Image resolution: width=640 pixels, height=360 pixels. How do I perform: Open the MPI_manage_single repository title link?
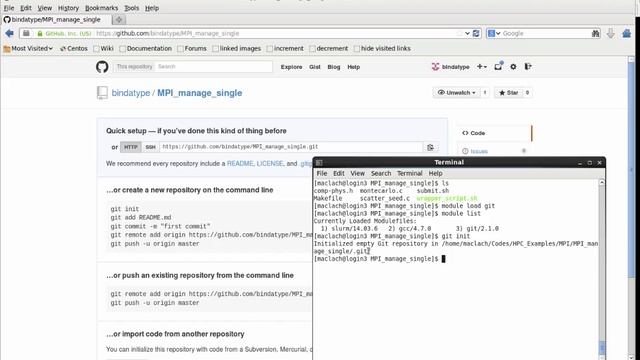pyautogui.click(x=200, y=93)
